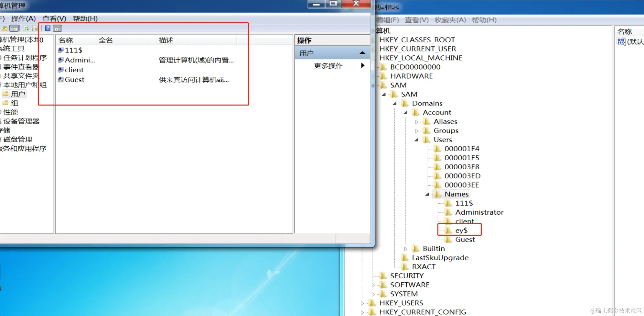Click the Guest key folder under Names
The height and width of the screenshot is (316, 644).
coord(448,239)
